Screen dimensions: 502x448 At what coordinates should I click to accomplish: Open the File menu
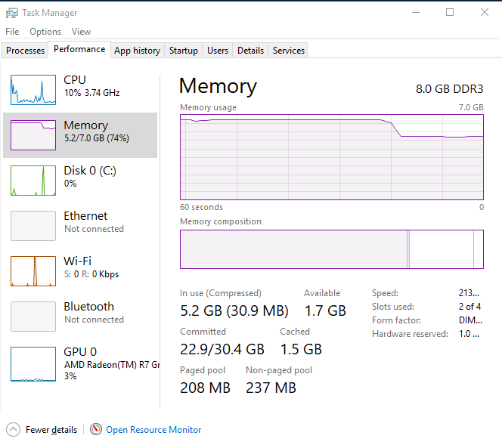tap(12, 32)
